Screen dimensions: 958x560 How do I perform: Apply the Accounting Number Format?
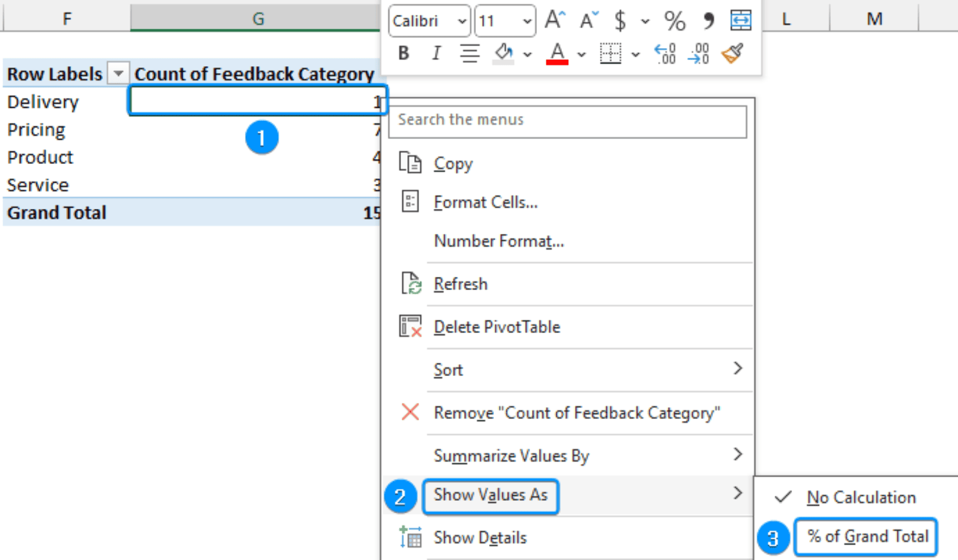pos(621,21)
